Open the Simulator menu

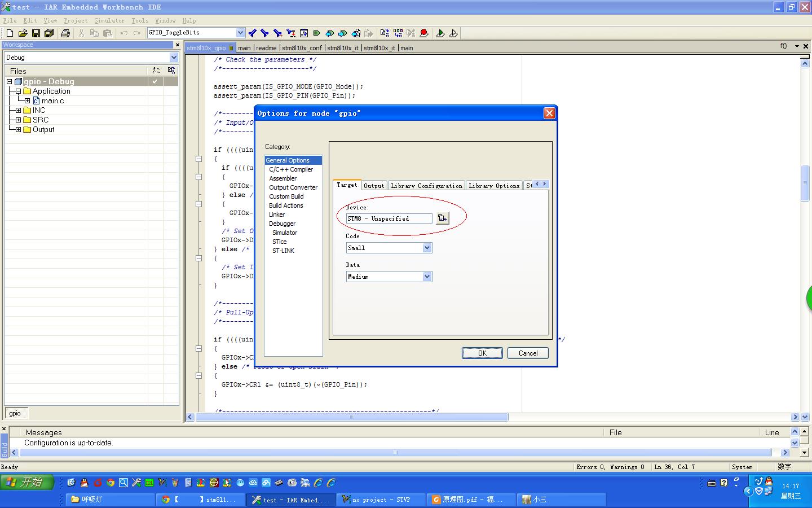coord(109,20)
